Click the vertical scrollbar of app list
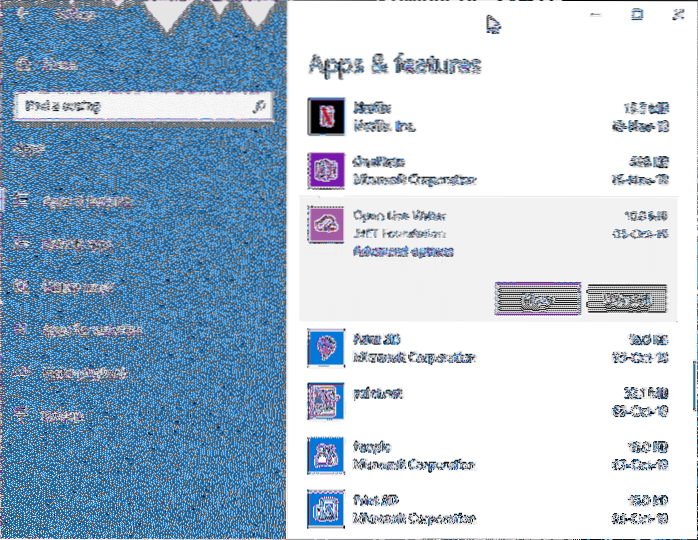Viewport: 698px width, 540px height. tap(692, 383)
